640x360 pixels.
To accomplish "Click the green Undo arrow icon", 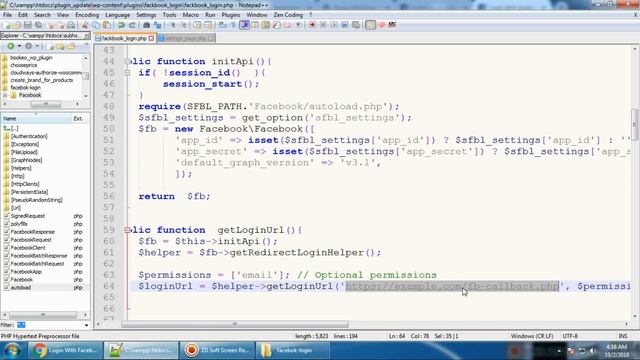I will [x=121, y=25].
